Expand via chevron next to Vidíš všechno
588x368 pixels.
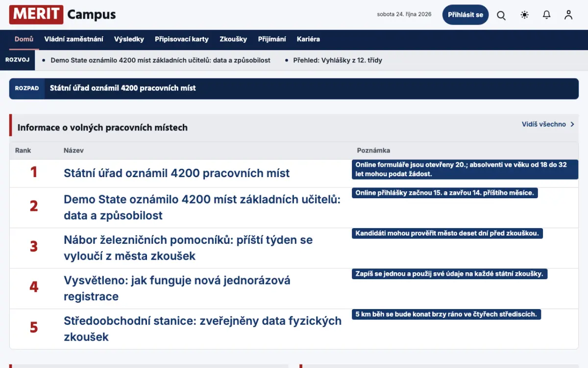(x=572, y=125)
